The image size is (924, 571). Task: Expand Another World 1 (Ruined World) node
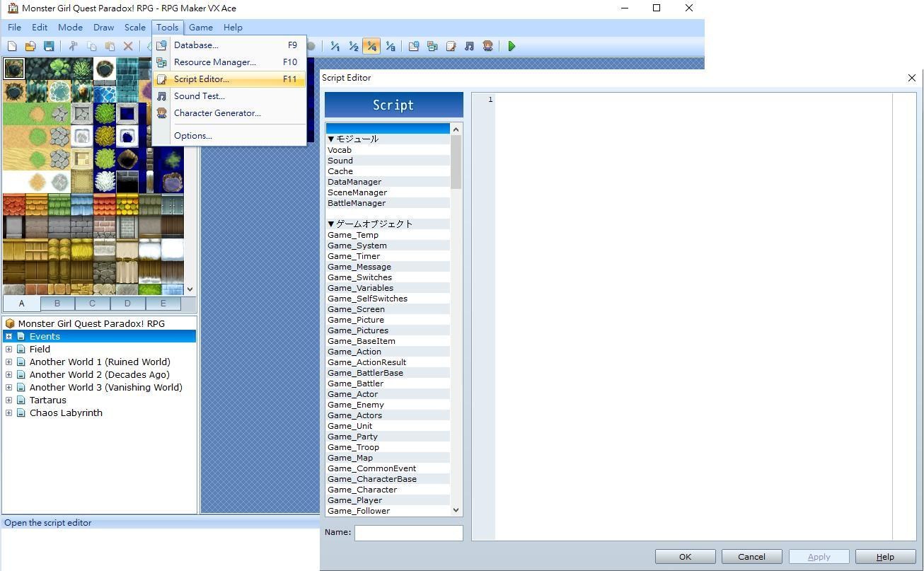[x=8, y=362]
